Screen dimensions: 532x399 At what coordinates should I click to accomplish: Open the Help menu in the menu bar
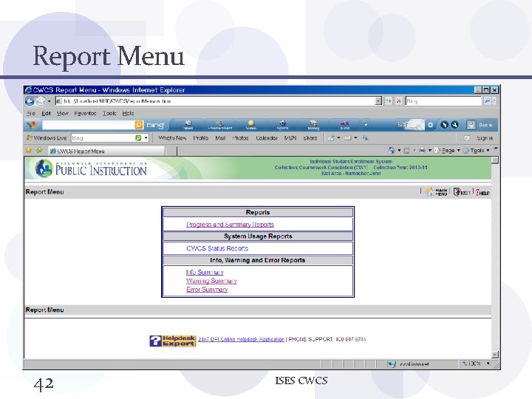tap(128, 113)
